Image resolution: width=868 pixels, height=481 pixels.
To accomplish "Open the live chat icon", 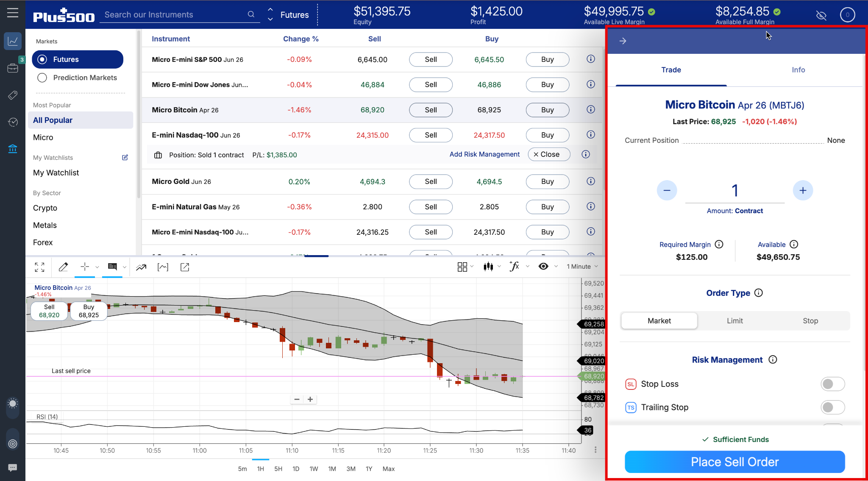I will click(x=13, y=467).
